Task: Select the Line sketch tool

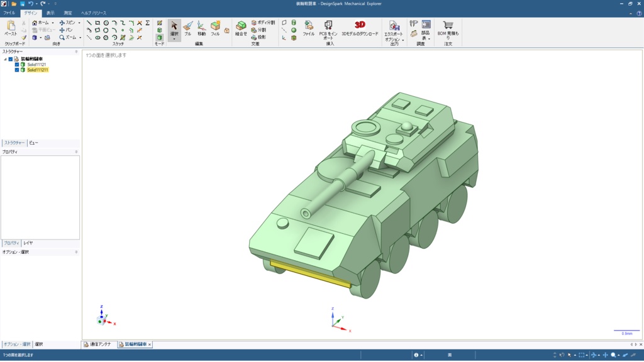Action: [x=89, y=23]
